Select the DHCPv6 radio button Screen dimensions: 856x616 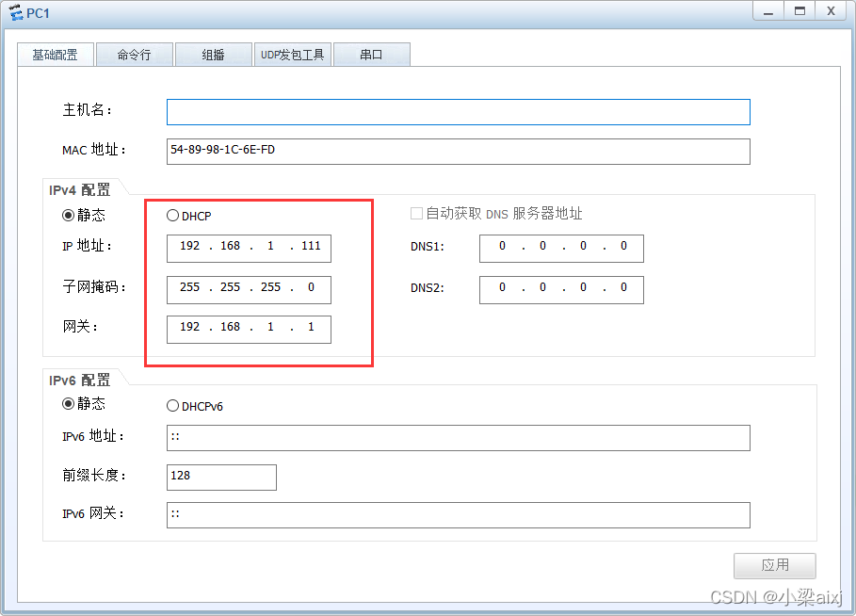tap(172, 406)
